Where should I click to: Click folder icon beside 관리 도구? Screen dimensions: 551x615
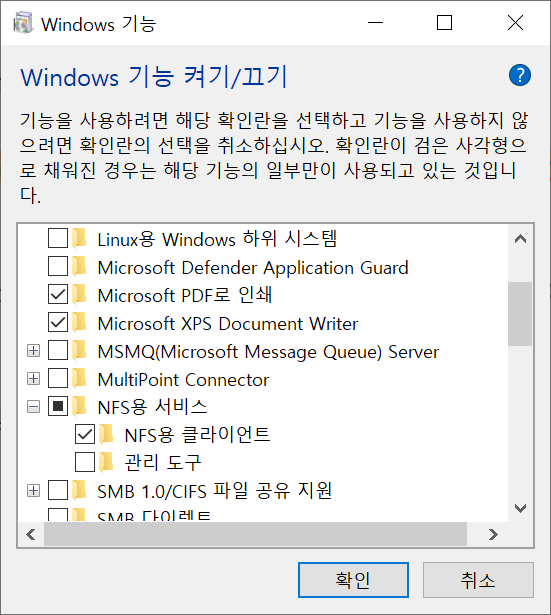(106, 462)
